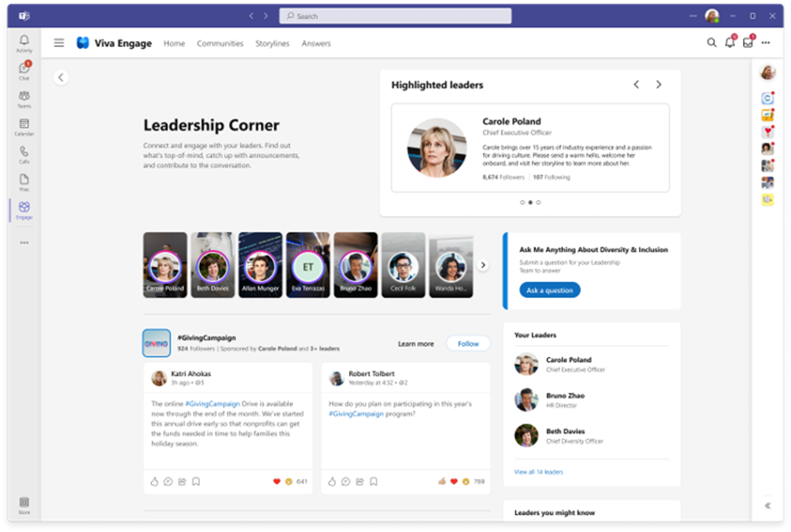The height and width of the screenshot is (532, 791).
Task: Click the user avatar atop right panel
Action: [767, 73]
